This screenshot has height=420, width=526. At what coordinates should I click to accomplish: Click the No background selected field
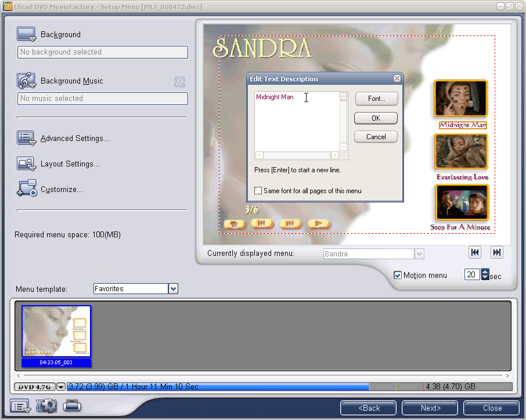pos(103,52)
